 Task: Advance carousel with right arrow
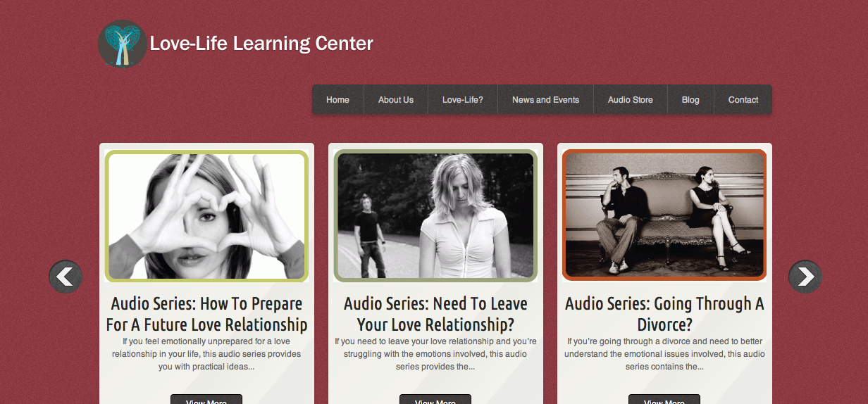tap(805, 277)
